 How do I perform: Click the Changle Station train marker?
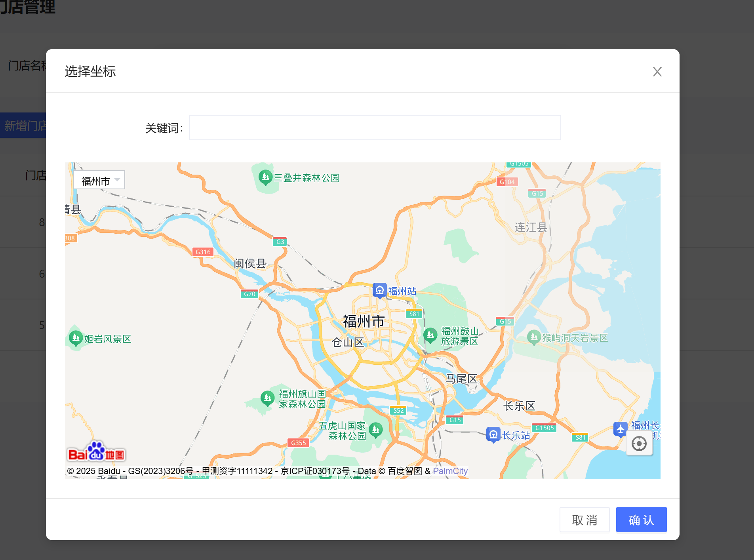(x=493, y=434)
